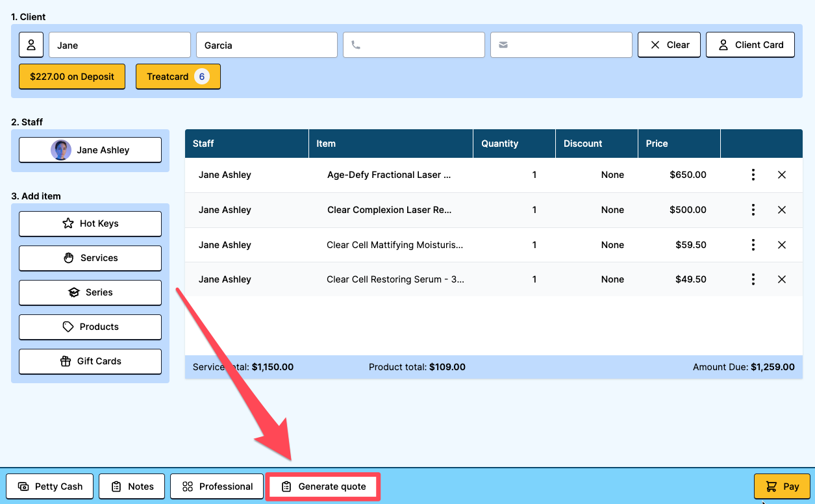This screenshot has height=504, width=815.
Task: Click the $227.00 on Deposit button
Action: point(72,77)
